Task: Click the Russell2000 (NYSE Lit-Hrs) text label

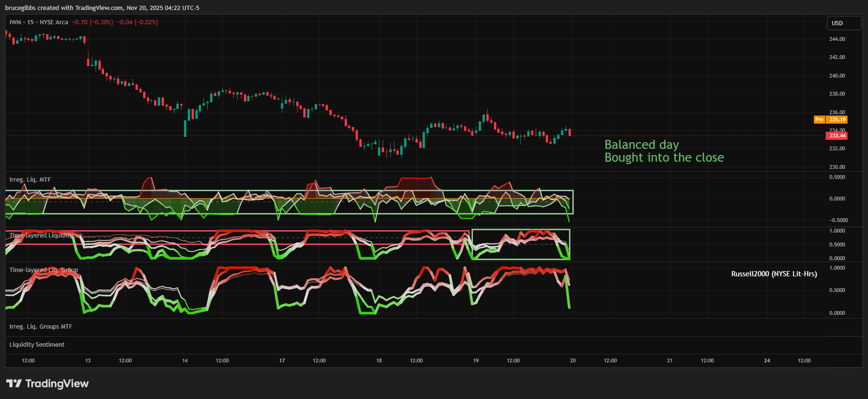Action: [773, 274]
